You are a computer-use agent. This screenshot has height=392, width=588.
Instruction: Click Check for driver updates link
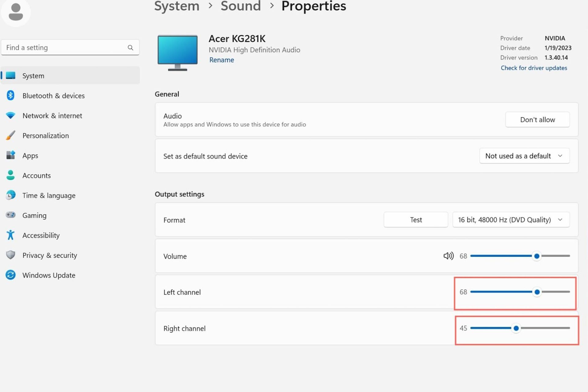click(x=534, y=67)
